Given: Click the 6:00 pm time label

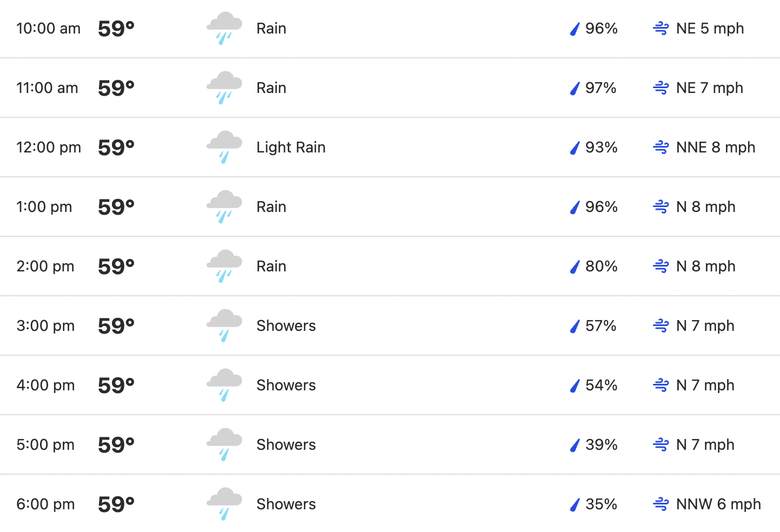Looking at the screenshot, I should (45, 504).
